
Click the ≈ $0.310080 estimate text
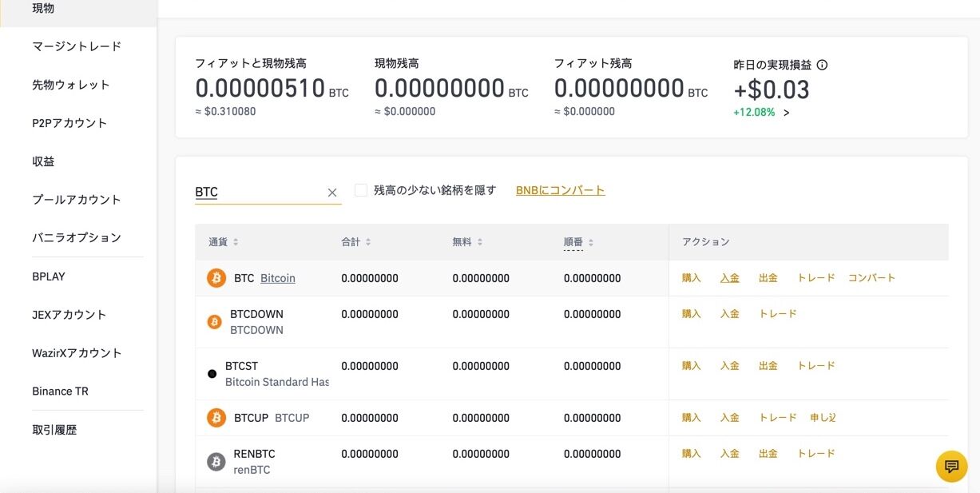pos(225,112)
